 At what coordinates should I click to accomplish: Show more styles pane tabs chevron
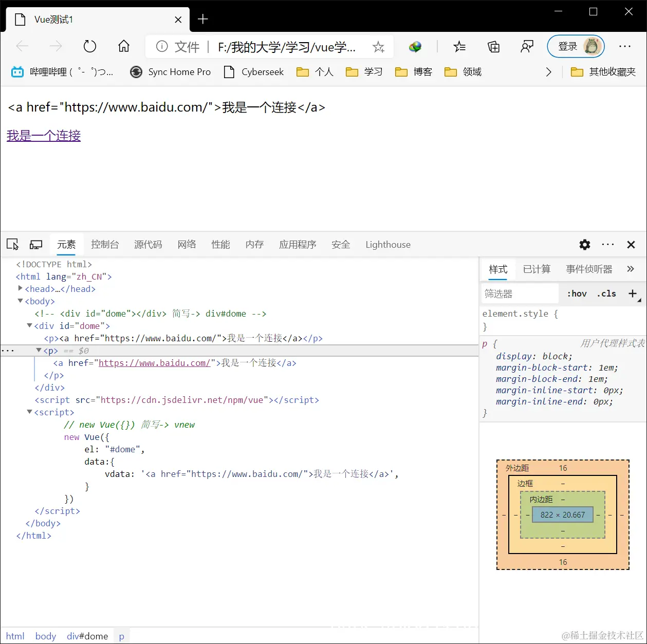631,269
